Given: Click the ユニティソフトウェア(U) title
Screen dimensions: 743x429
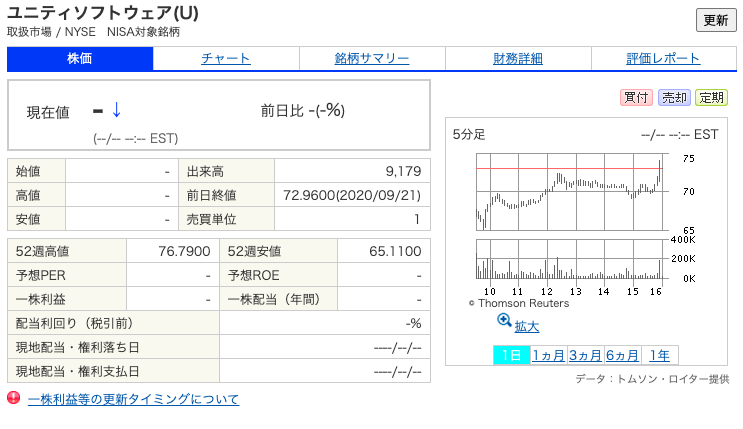Looking at the screenshot, I should point(103,13).
